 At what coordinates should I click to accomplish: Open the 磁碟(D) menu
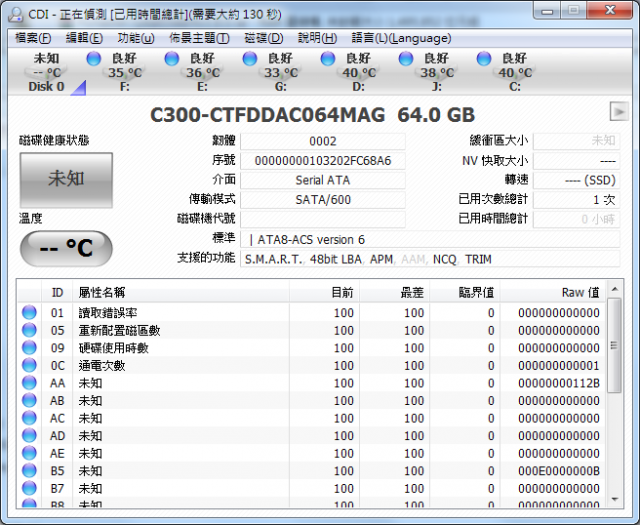pyautogui.click(x=264, y=38)
